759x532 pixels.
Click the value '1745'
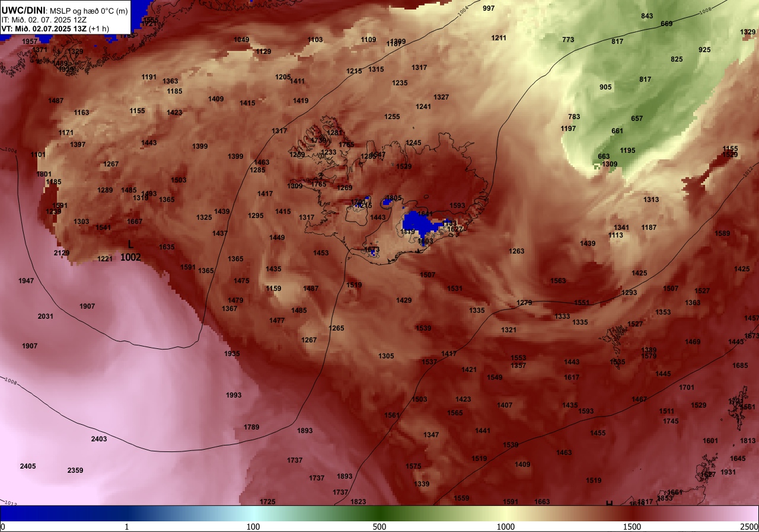tap(671, 421)
